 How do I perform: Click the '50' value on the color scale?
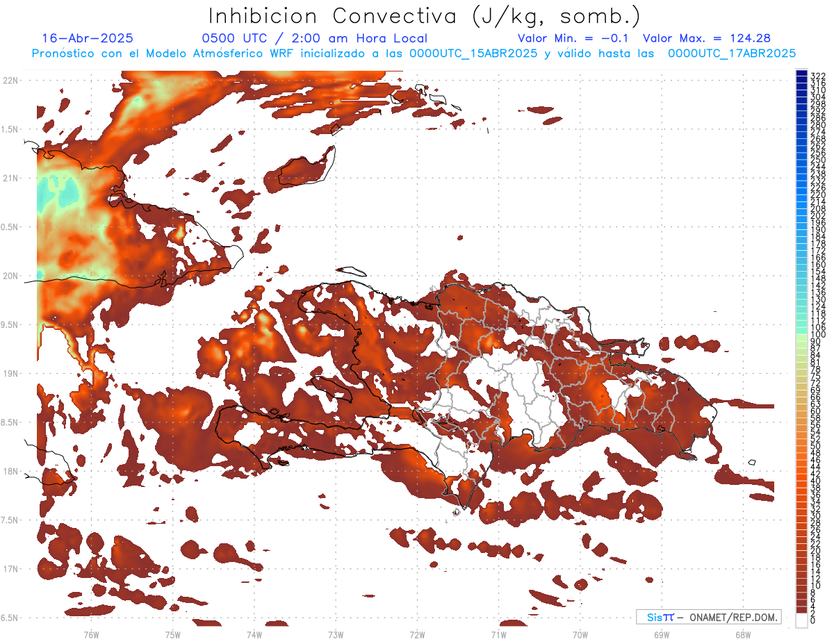click(815, 446)
